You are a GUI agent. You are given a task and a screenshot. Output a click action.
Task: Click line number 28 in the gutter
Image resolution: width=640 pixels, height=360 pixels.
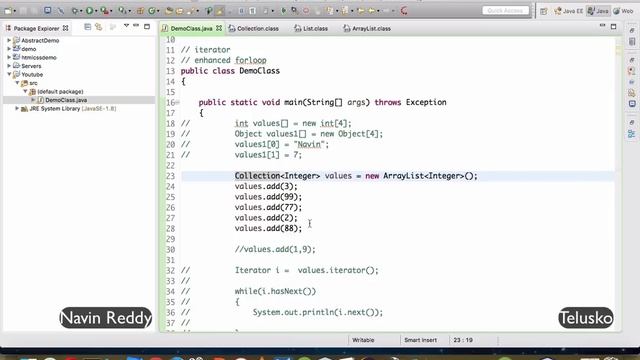click(x=170, y=229)
